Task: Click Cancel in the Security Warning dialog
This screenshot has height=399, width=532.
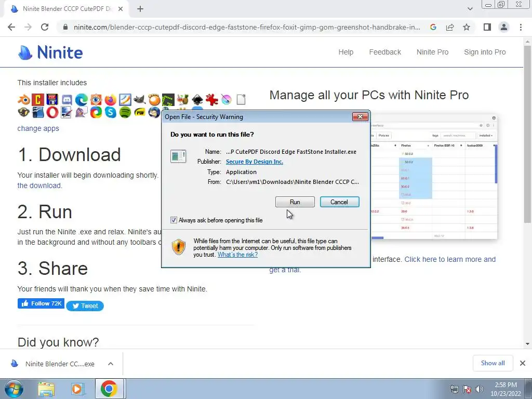Action: click(x=339, y=202)
